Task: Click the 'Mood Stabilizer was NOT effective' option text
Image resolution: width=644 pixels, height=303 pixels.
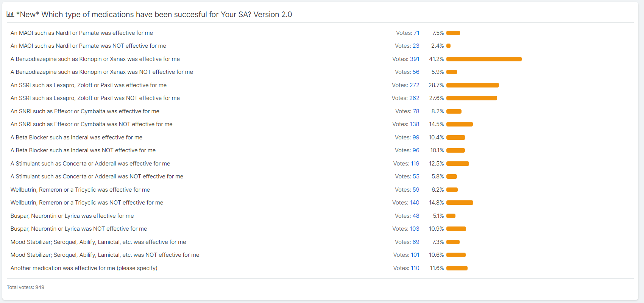Action: [105, 255]
